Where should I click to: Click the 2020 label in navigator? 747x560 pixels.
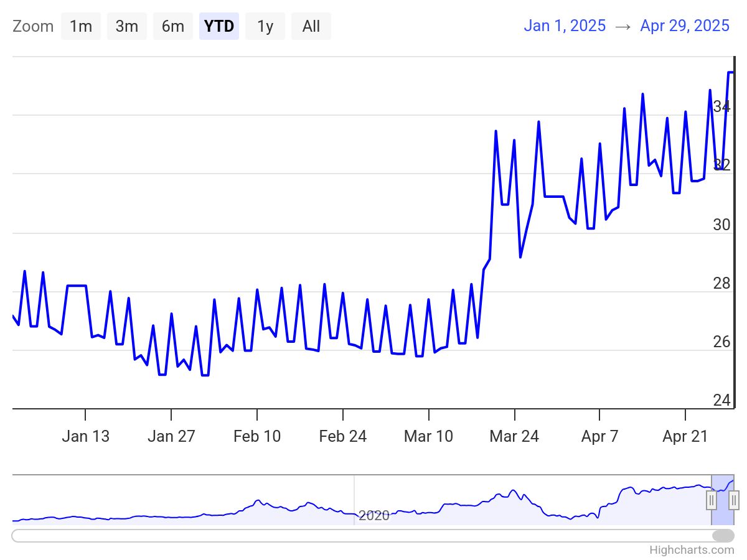point(374,515)
